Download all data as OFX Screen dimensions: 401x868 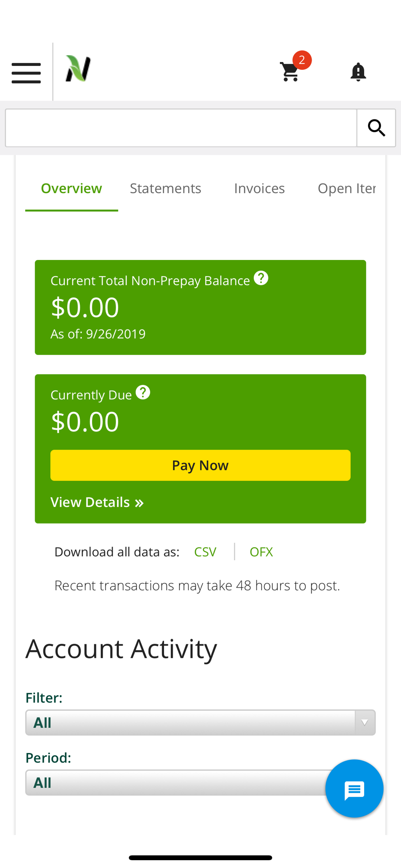coord(261,552)
